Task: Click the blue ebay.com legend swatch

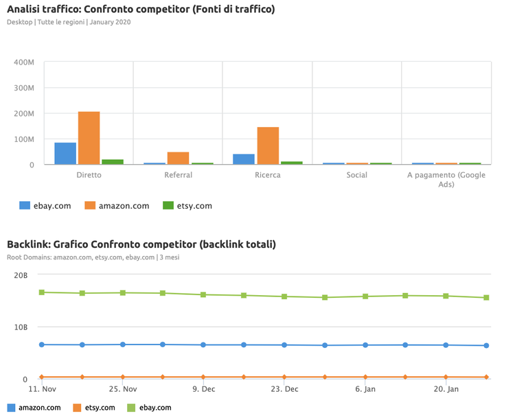Action: coord(25,206)
